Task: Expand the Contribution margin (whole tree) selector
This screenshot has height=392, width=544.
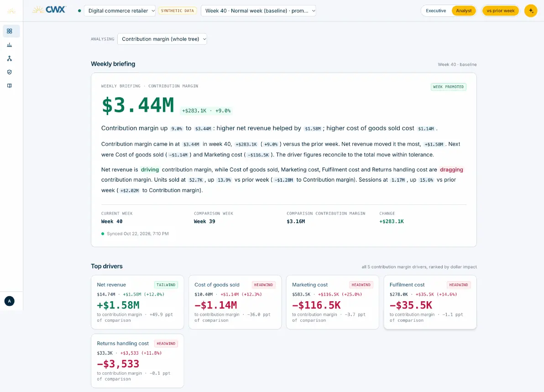Action: (162, 39)
